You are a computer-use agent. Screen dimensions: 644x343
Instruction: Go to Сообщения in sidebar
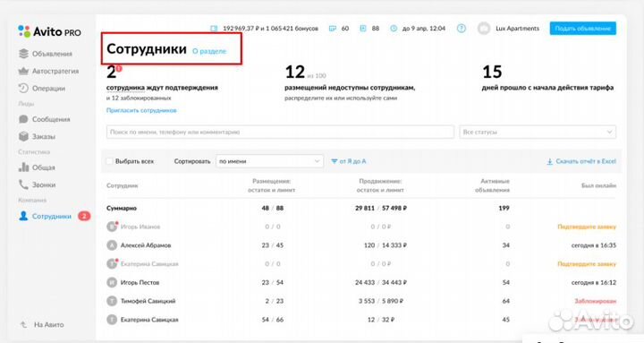tap(45, 119)
